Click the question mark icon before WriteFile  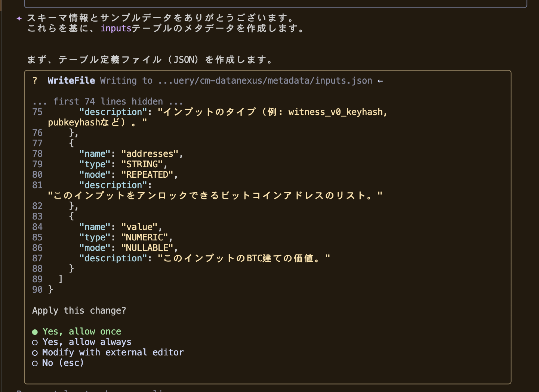pyautogui.click(x=35, y=81)
